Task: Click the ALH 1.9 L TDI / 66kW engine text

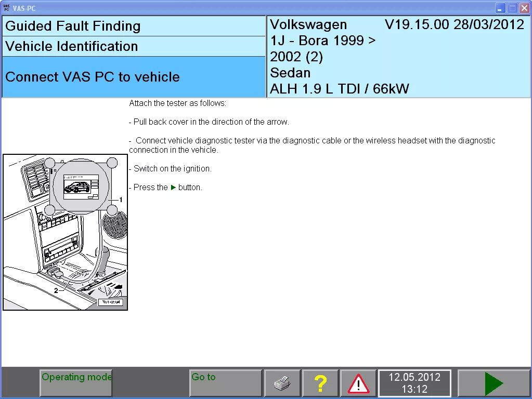Action: coord(340,89)
